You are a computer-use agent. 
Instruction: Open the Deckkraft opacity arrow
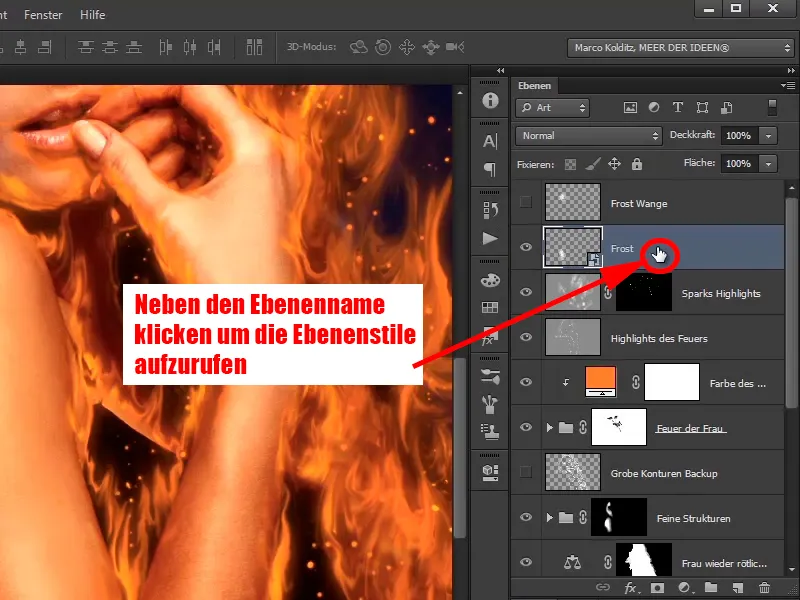[x=768, y=136]
